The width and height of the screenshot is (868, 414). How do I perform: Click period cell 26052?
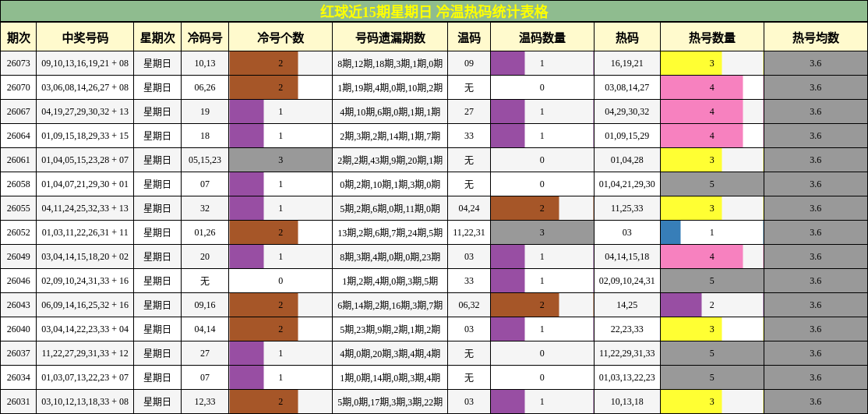click(18, 232)
